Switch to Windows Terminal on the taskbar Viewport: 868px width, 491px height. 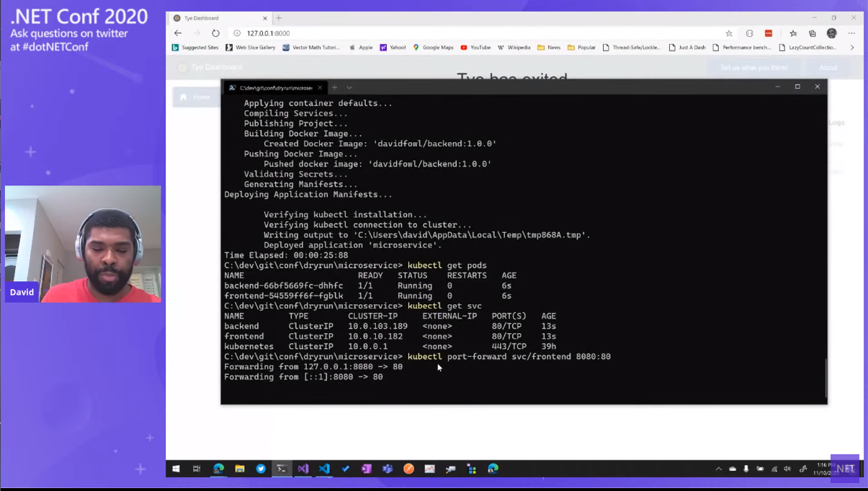(282, 469)
